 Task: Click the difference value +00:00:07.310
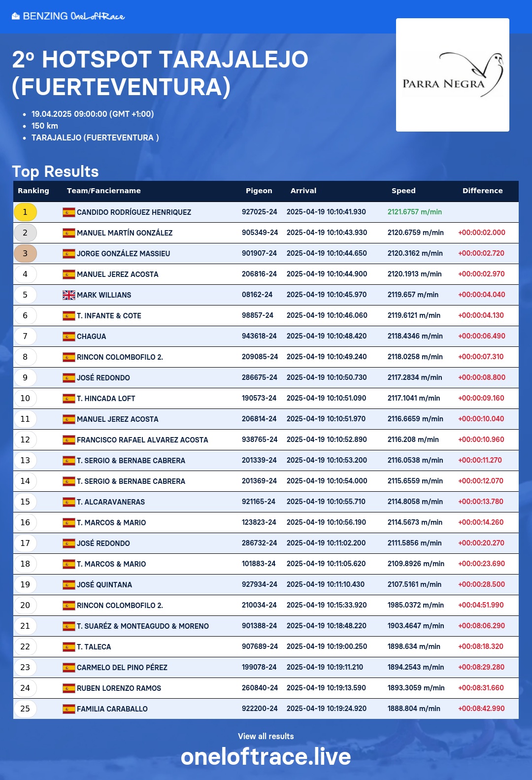click(481, 357)
